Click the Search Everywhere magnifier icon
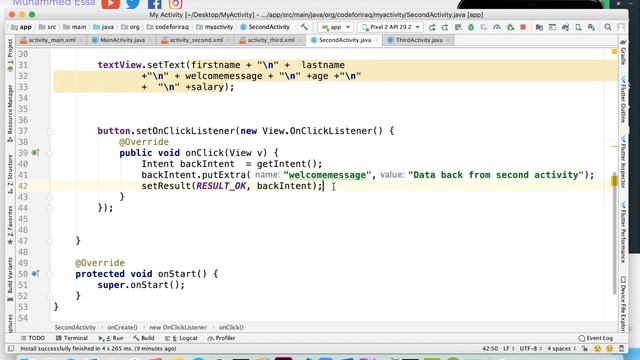 608,27
